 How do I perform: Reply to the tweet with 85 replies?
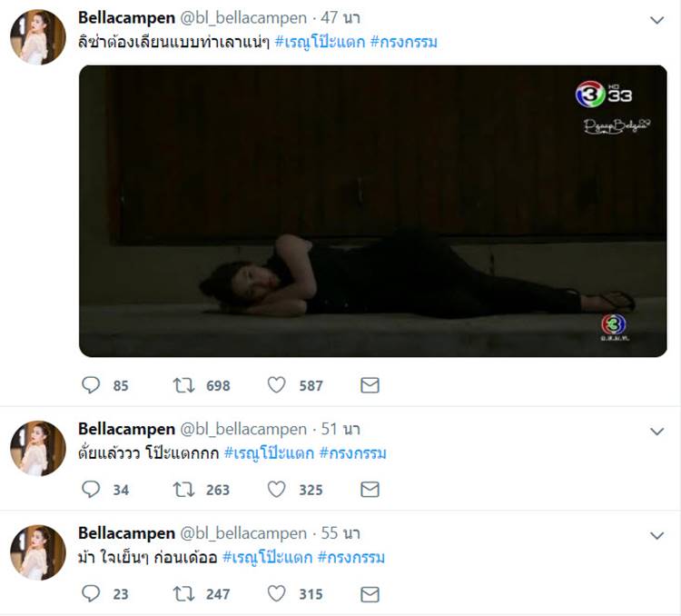[91, 385]
